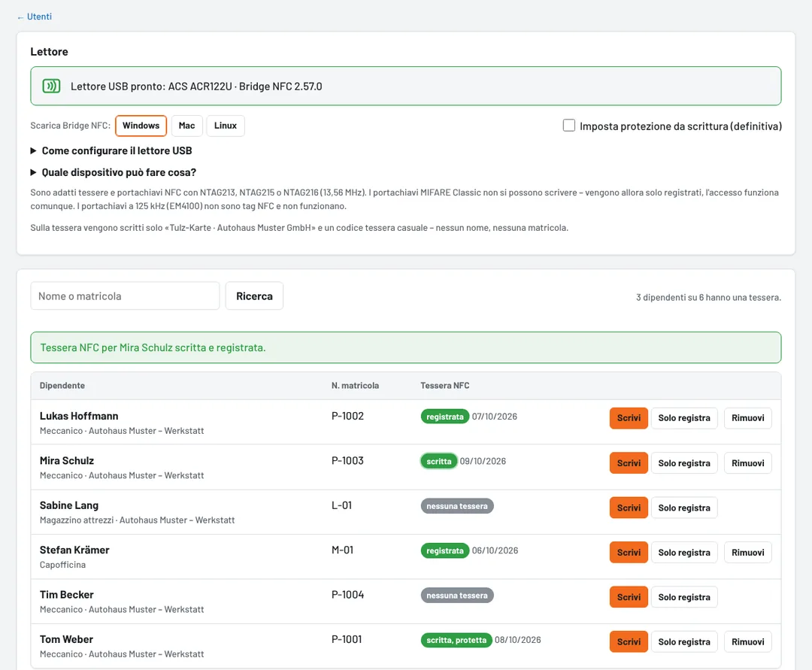Screen dimensions: 812x670
Task: Focus the 'Nome o matricola' search field
Action: [x=125, y=296]
